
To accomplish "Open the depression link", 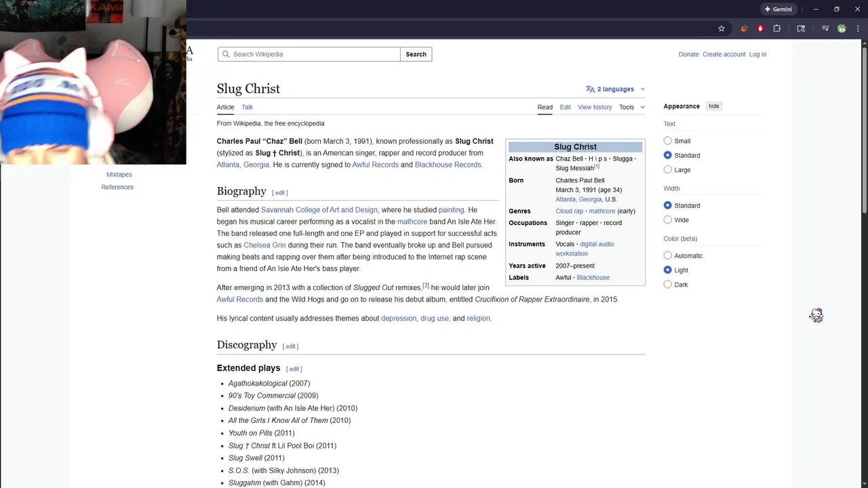I will pyautogui.click(x=399, y=319).
